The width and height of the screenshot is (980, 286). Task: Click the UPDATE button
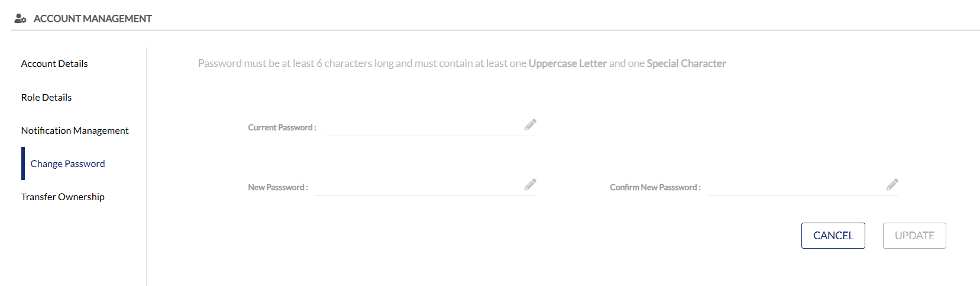pos(914,236)
